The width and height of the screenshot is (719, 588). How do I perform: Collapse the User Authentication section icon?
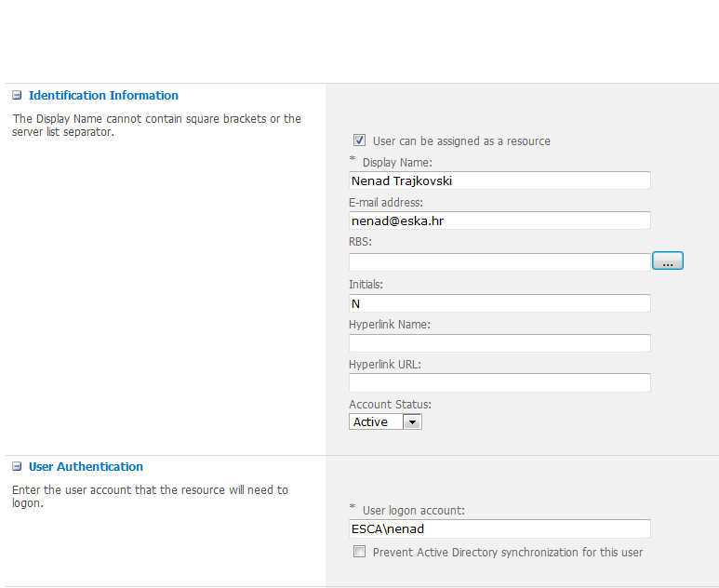click(x=17, y=467)
